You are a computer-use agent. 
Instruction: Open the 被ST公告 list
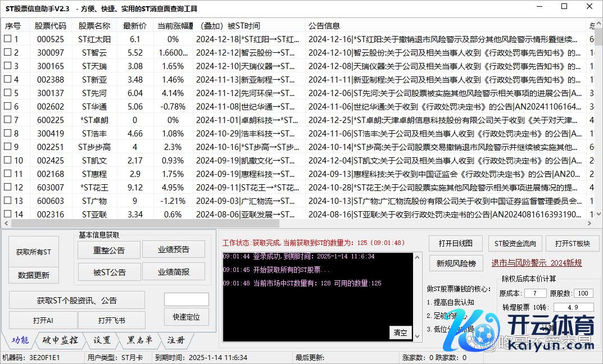tap(109, 272)
